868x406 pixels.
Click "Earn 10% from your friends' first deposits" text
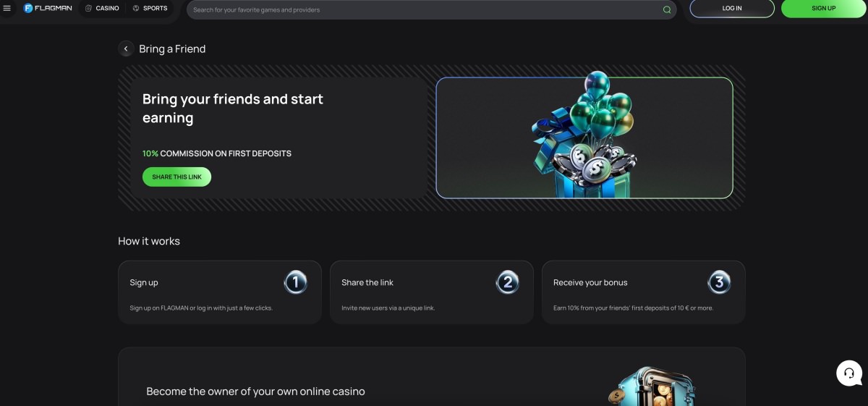click(633, 308)
